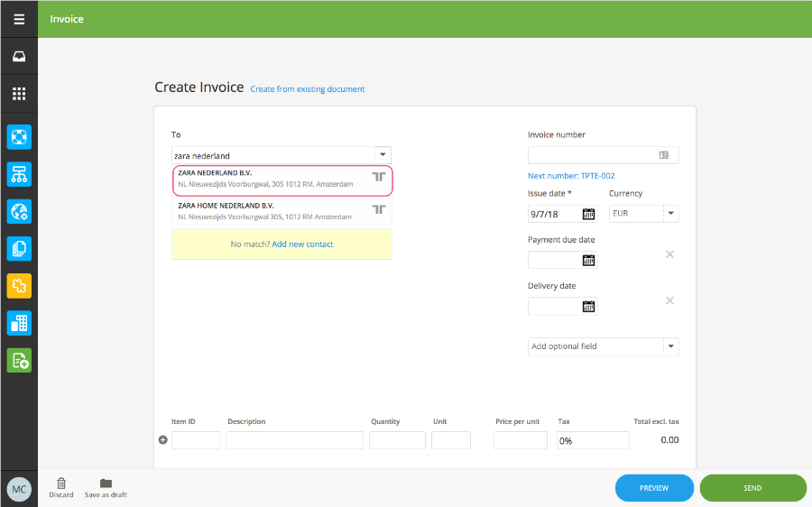Open the apps grid icon
Viewport: 812px width, 507px height.
point(19,94)
